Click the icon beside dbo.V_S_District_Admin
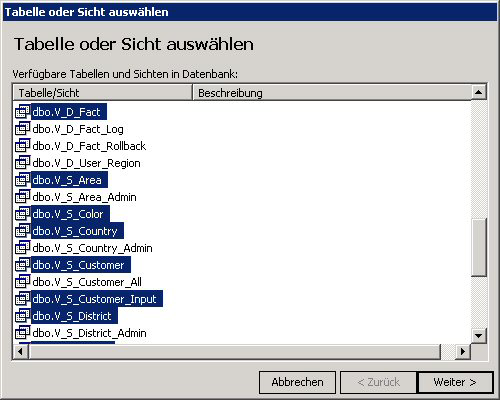Screen dimensions: 500x400 [x=23, y=333]
